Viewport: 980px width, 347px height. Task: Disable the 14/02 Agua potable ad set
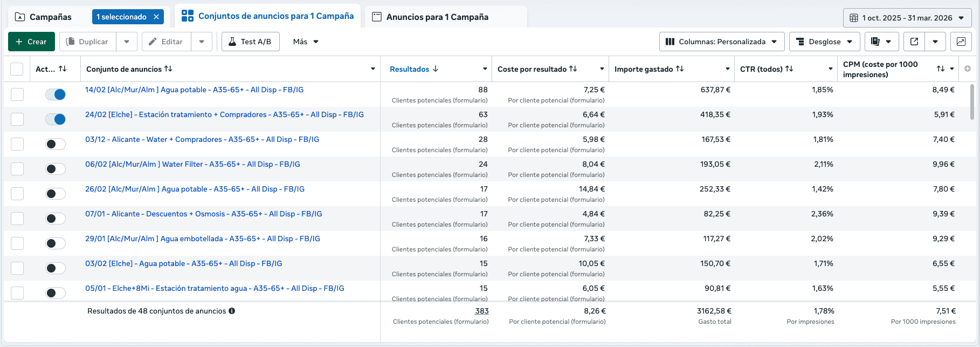click(x=56, y=94)
